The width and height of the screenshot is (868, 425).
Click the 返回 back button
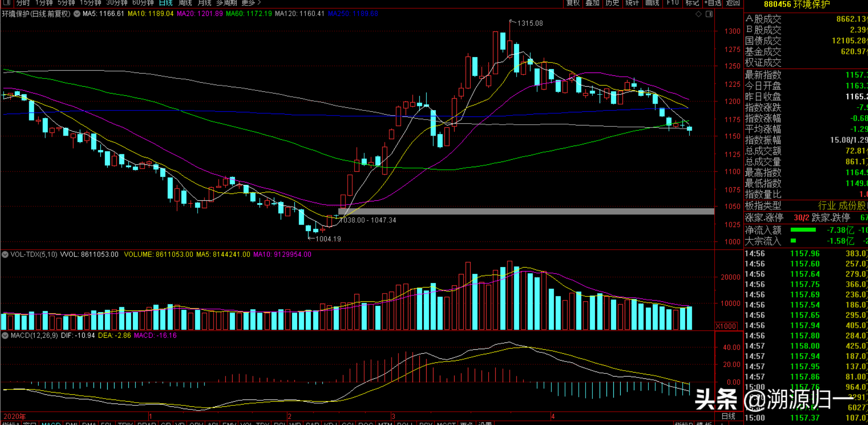point(733,3)
